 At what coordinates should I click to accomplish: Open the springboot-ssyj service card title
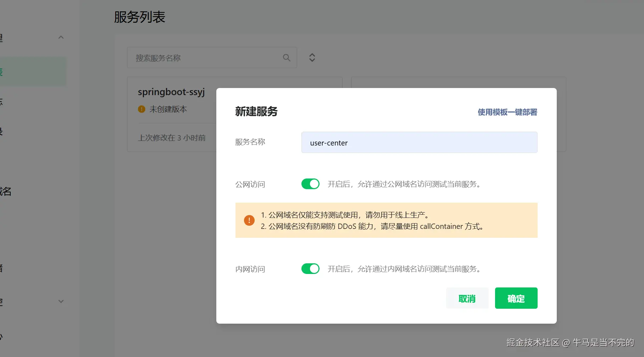171,92
